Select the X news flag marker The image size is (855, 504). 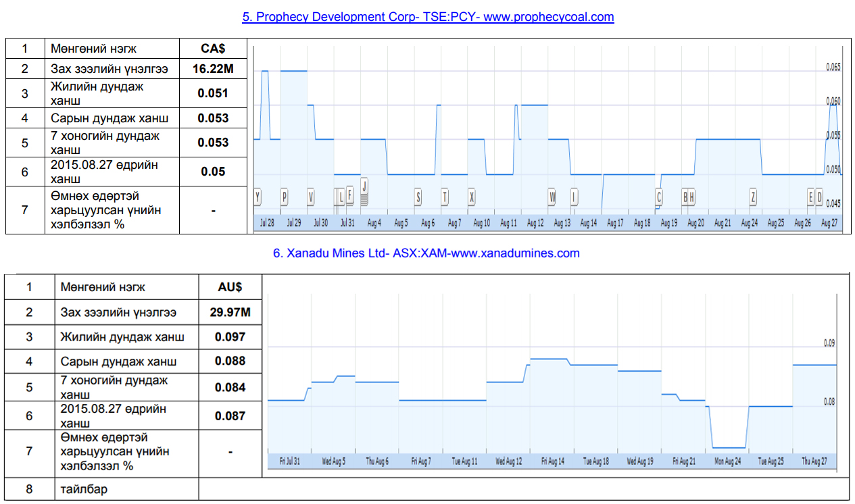tap(471, 197)
